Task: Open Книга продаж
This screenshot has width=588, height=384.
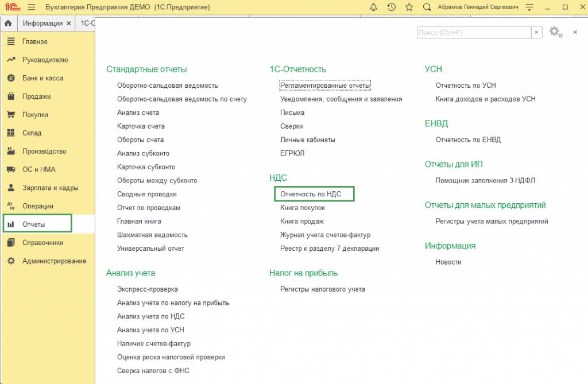Action: pyautogui.click(x=302, y=221)
